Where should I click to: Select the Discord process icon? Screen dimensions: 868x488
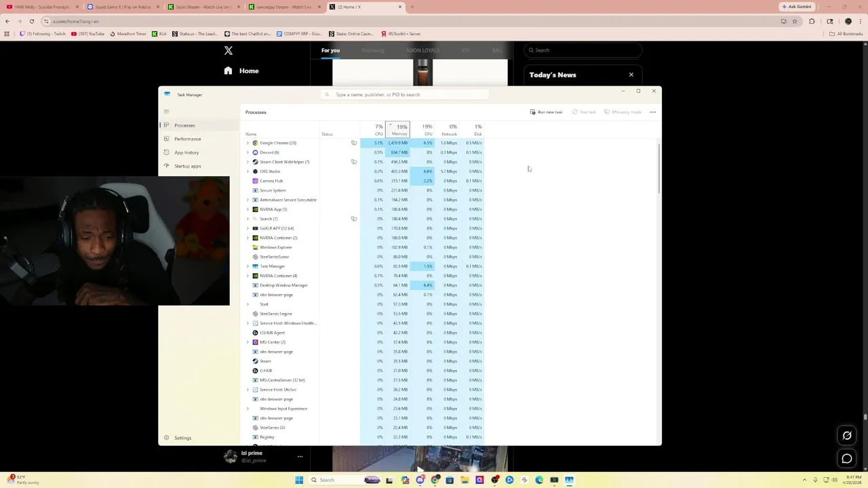point(255,152)
